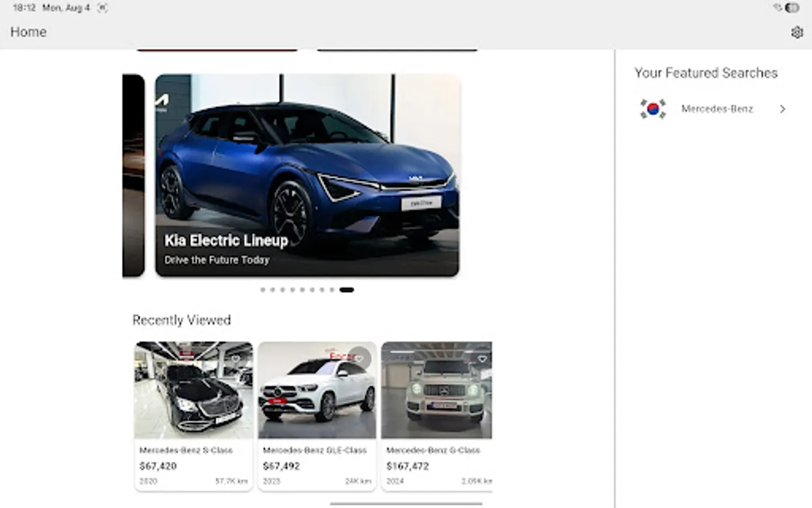Select the $167,472 price
812x508 pixels.
click(408, 466)
